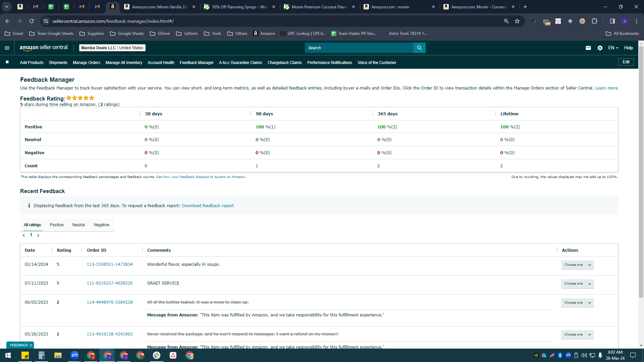Screen dimensions: 644x362
Task: Click Download feedback report link
Action: tap(208, 206)
